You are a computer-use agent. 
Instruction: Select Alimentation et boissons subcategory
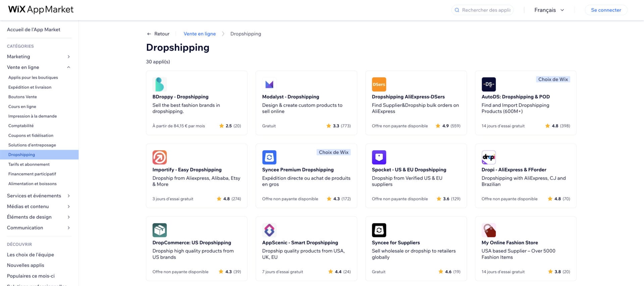tap(33, 184)
